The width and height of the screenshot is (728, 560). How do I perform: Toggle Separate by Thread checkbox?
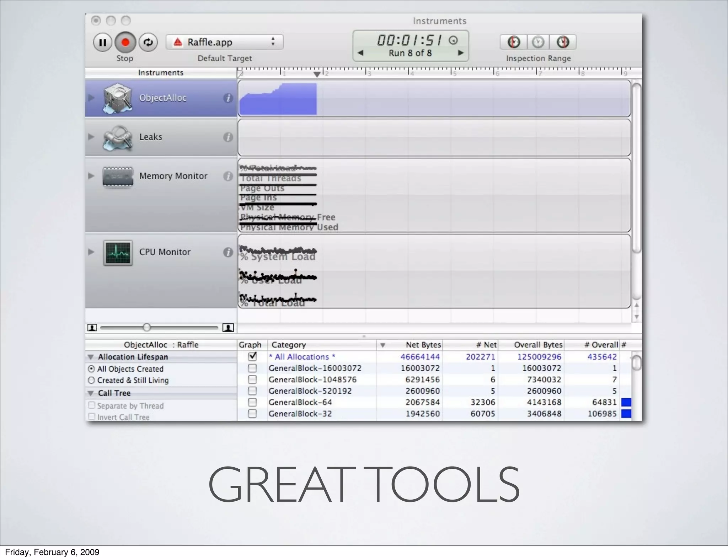pyautogui.click(x=92, y=405)
